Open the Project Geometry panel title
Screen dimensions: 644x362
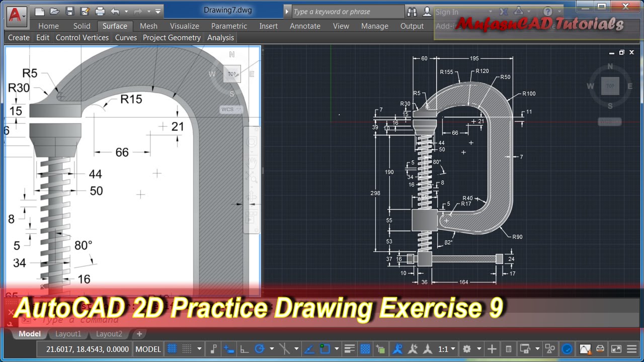pyautogui.click(x=172, y=38)
